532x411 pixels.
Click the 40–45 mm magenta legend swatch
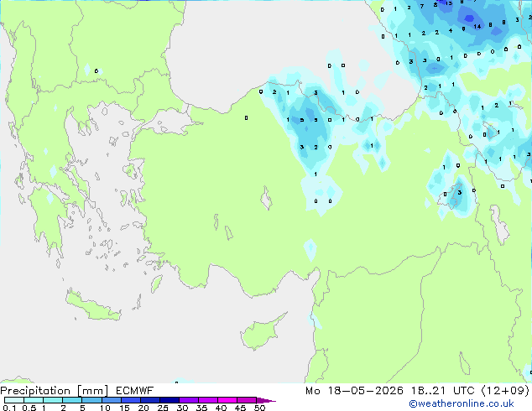(227, 400)
